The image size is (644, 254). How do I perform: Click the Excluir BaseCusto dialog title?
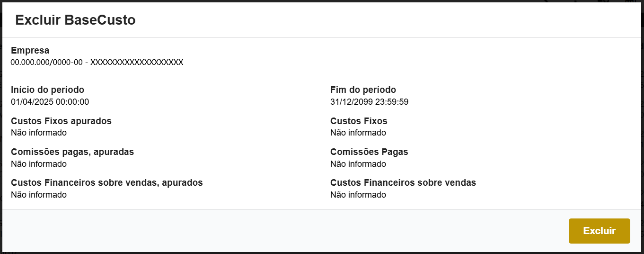75,20
